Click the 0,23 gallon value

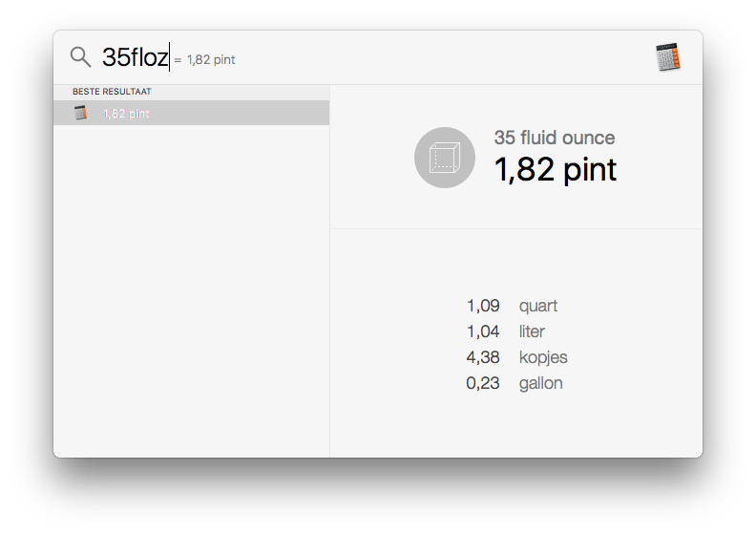(483, 383)
